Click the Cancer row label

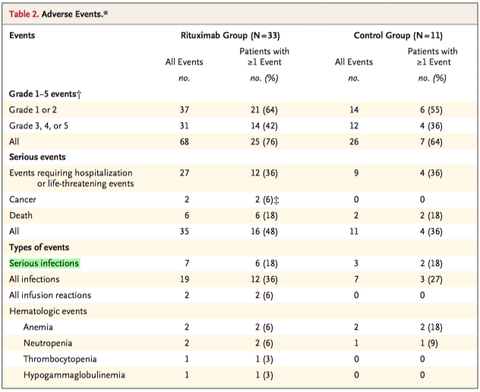click(22, 199)
